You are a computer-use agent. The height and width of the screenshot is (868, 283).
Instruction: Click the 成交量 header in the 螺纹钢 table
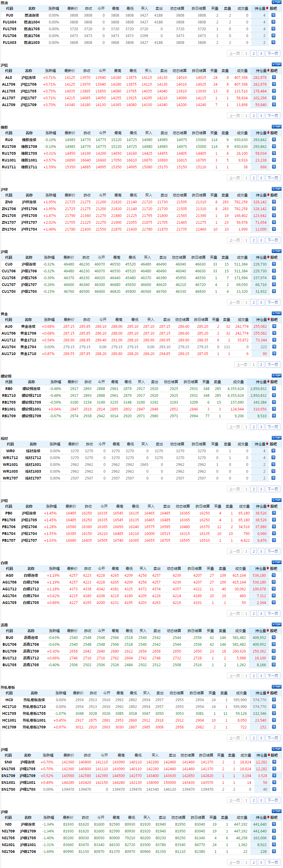tap(238, 382)
